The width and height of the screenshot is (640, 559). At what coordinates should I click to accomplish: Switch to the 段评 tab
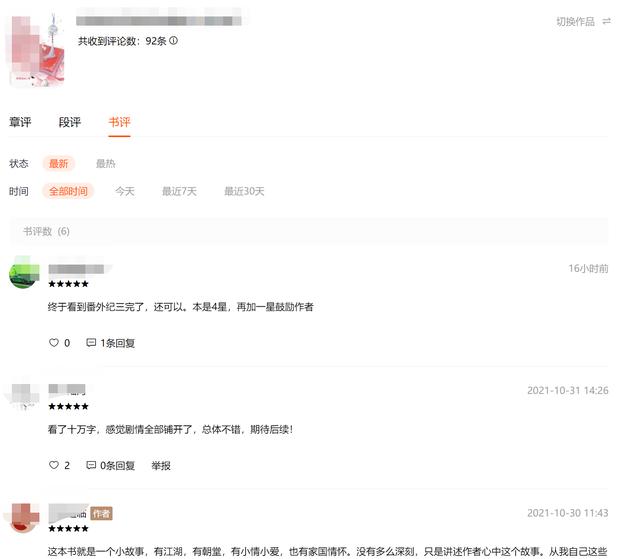(x=70, y=122)
